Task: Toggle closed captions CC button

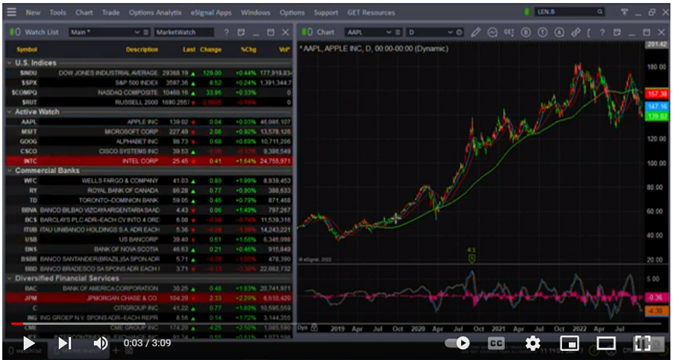Action: [496, 343]
